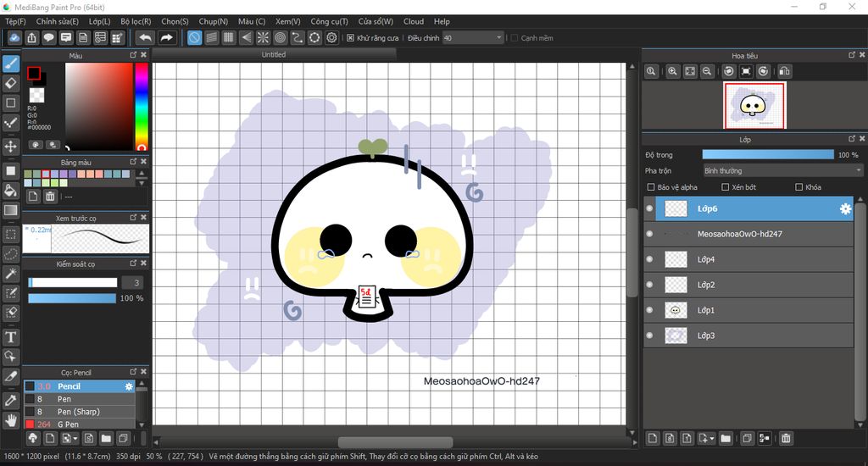The image size is (868, 466).
Task: Click the brush list down arrow
Action: click(142, 425)
